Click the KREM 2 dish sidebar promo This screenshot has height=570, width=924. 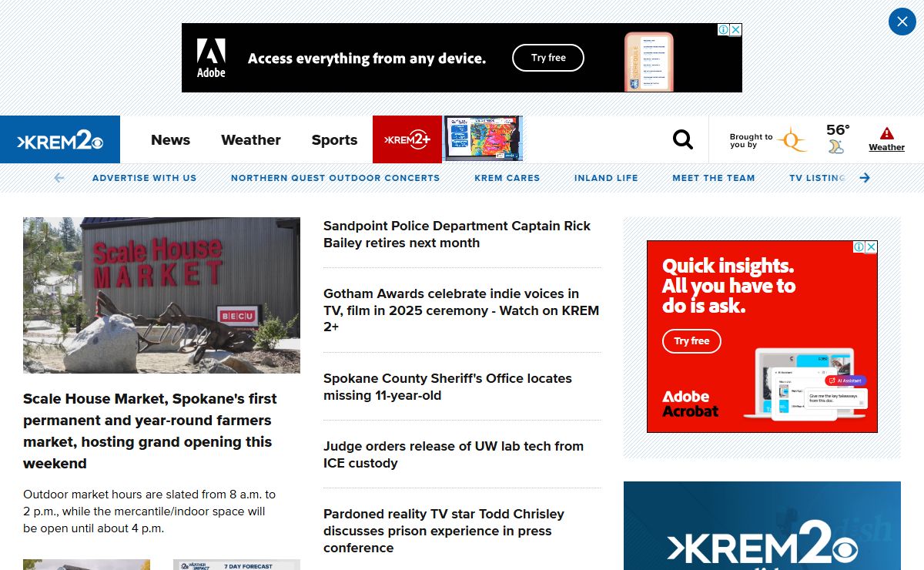point(762,526)
